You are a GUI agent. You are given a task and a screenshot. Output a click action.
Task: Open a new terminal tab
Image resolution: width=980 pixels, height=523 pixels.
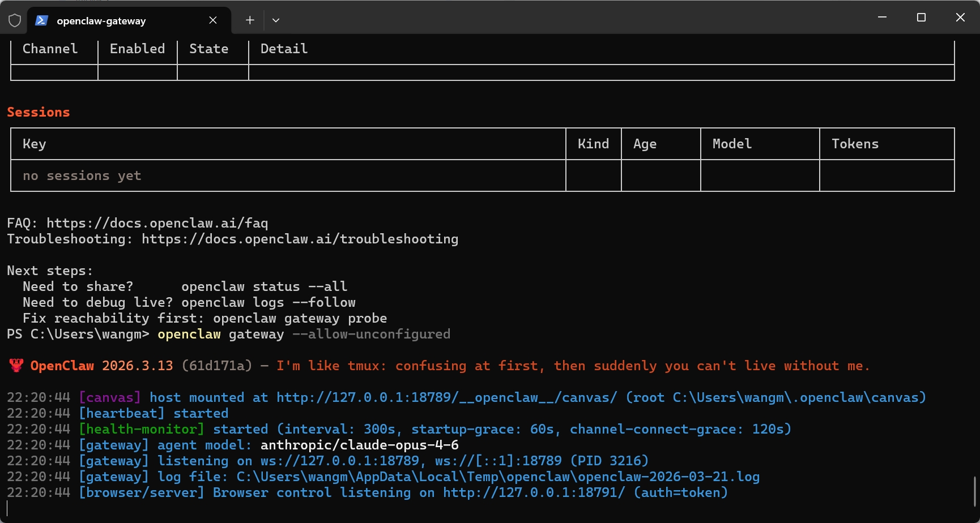click(x=250, y=20)
